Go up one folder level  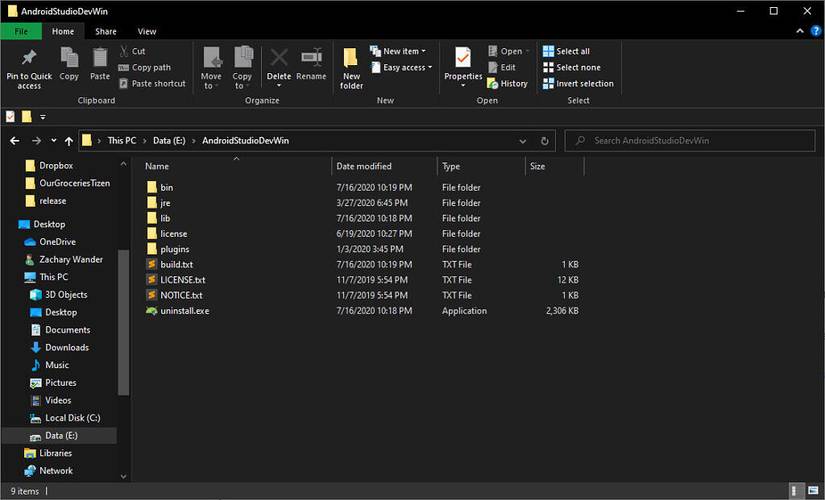coord(68,141)
